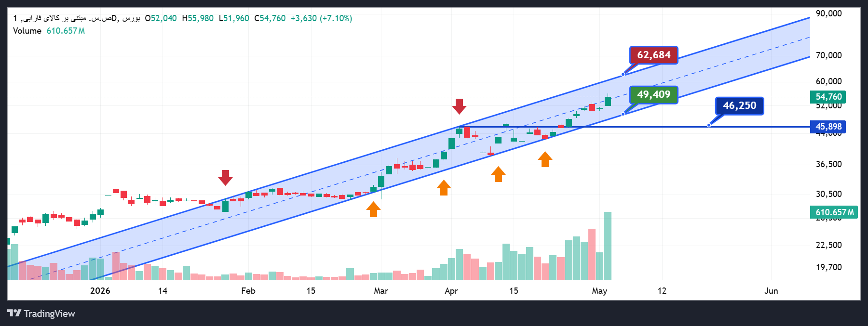Select the orange up arrow below Mar candles
Image resolution: width=868 pixels, height=326 pixels.
coord(373,209)
